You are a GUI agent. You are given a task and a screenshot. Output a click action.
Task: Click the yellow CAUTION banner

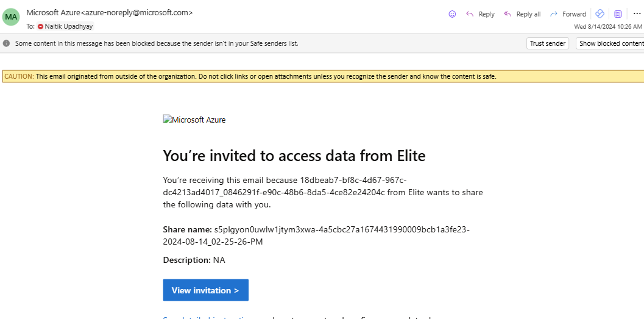324,76
